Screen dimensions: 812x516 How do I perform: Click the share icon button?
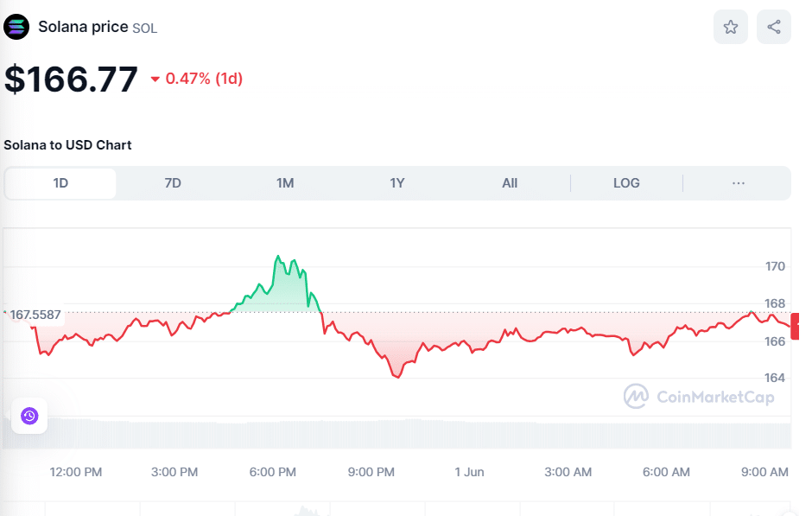(x=773, y=27)
